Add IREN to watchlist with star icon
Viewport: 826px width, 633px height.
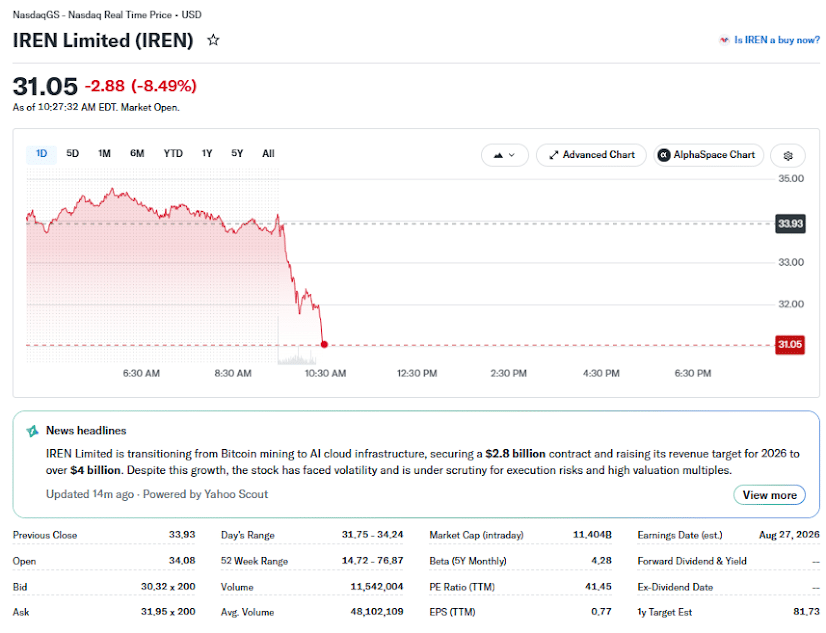click(x=213, y=40)
